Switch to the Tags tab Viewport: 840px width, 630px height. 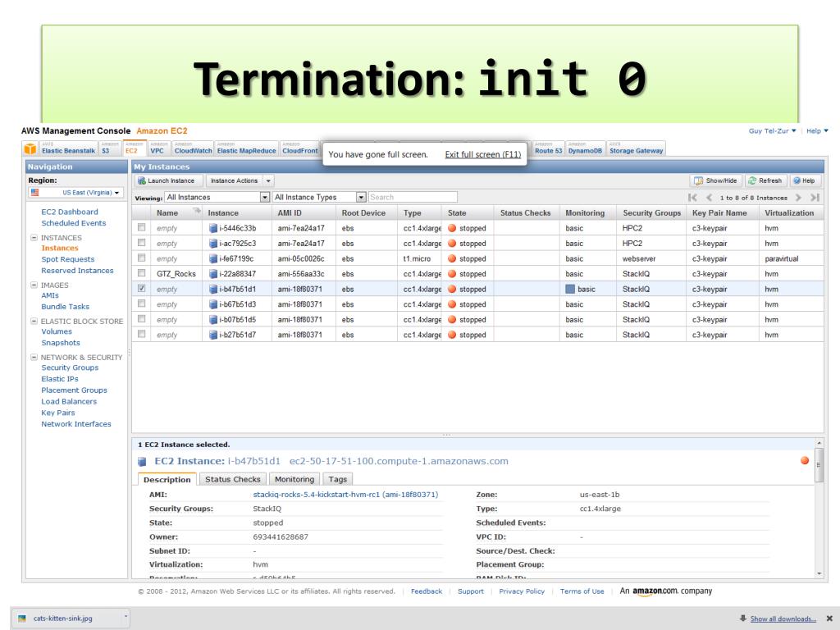(337, 479)
